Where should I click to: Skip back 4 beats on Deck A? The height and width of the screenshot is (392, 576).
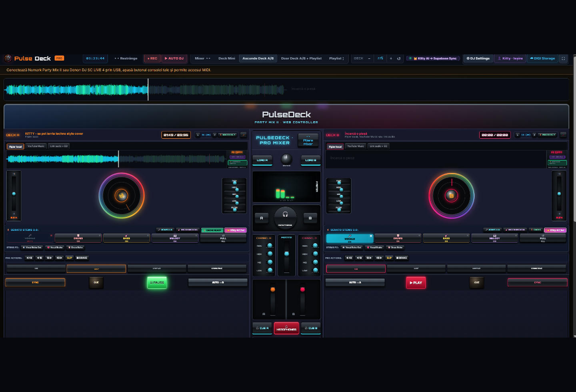point(29,258)
